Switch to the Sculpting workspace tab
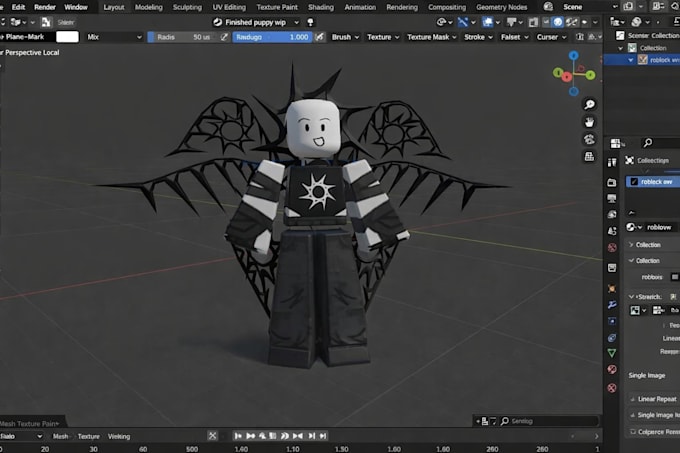The image size is (680, 453). (x=187, y=7)
